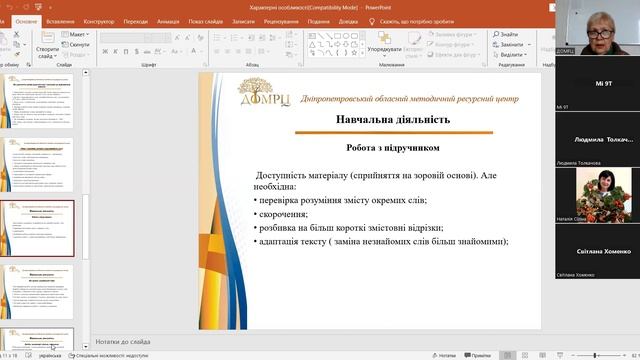Click the decrease font size icon
The height and width of the screenshot is (360, 640).
click(x=187, y=38)
